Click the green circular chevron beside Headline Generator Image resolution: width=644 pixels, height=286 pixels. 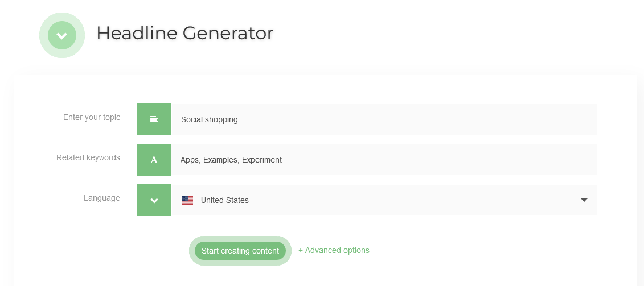coord(62,35)
